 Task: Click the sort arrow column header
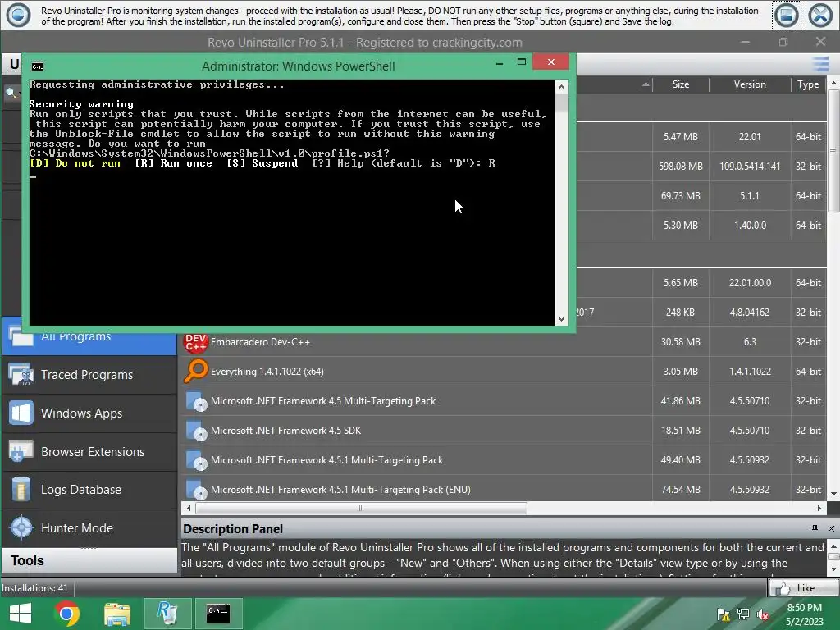pos(646,84)
